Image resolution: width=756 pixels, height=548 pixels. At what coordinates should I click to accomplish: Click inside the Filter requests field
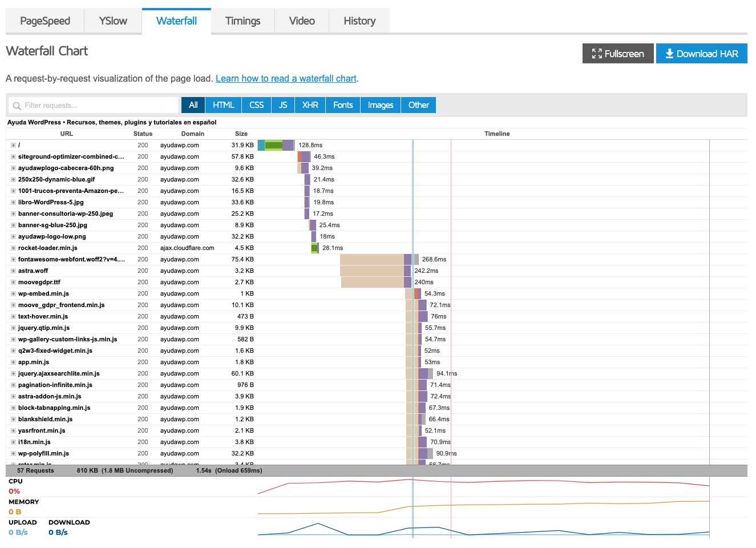point(97,106)
